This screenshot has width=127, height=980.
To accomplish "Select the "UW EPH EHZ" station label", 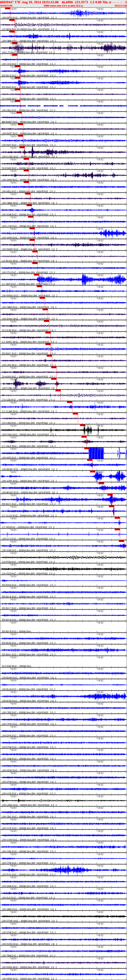I will (x=9, y=735).
